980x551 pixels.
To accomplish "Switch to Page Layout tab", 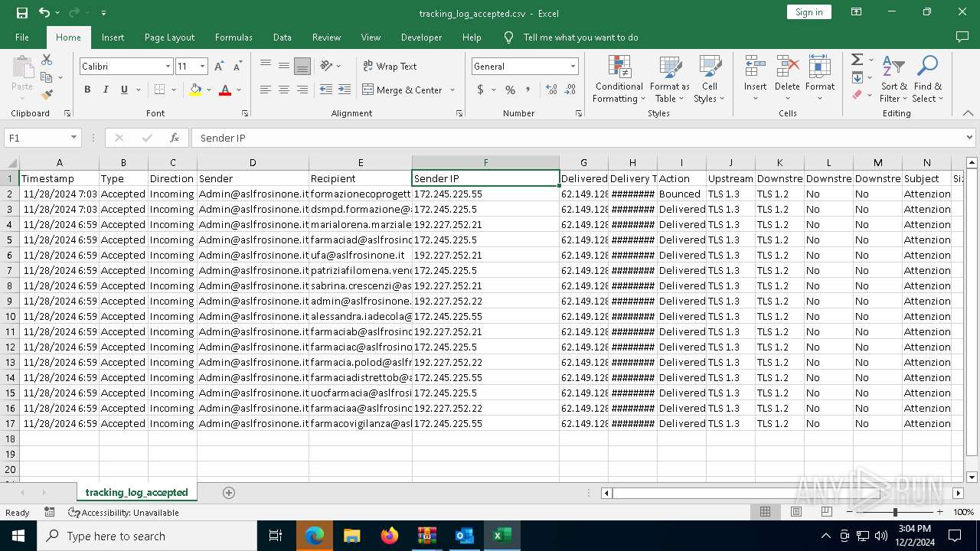I will (169, 37).
